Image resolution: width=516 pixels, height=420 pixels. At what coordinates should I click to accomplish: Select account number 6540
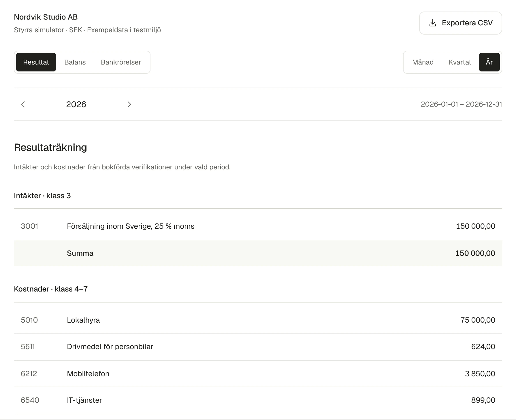(30, 400)
